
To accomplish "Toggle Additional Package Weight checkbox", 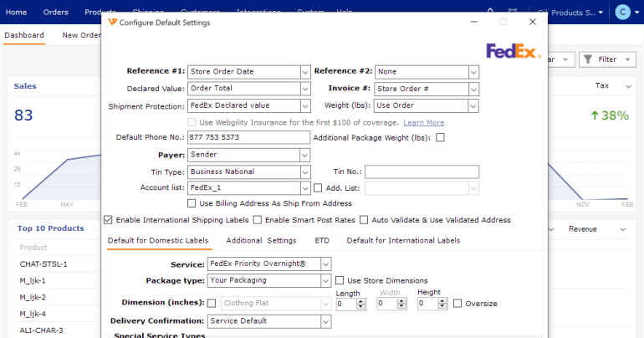I will [x=440, y=137].
